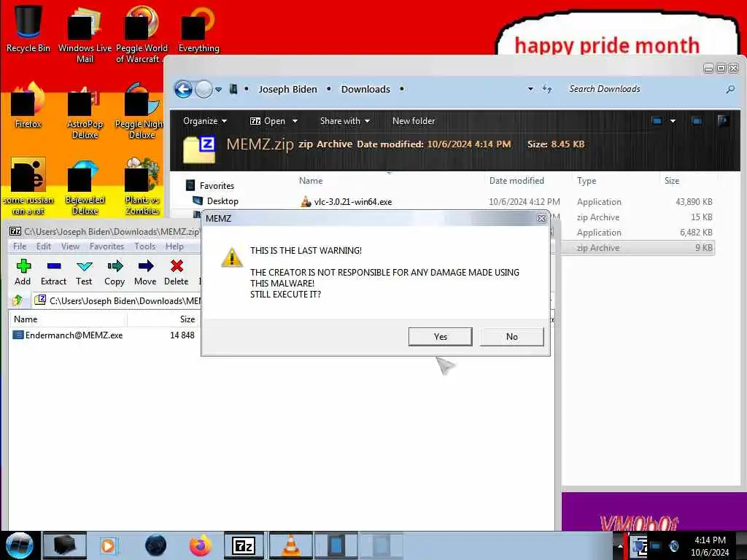Sort by Size column in 7-Zip
747x560 pixels.
(x=187, y=319)
